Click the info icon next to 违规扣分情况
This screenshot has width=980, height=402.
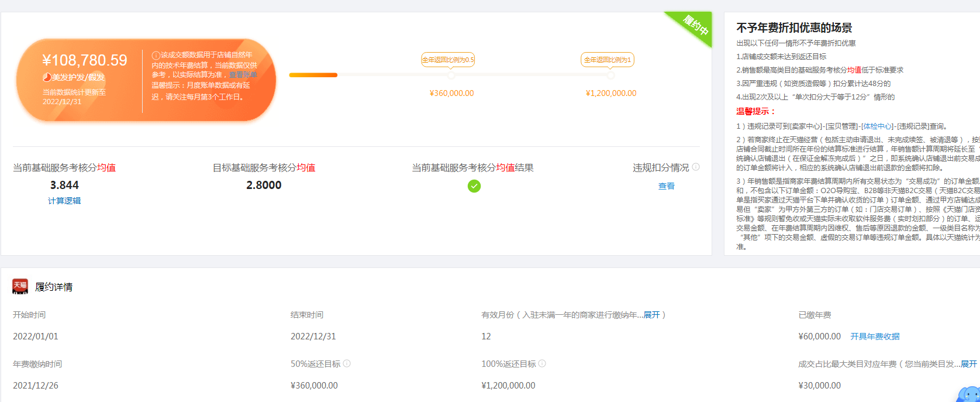tap(696, 167)
